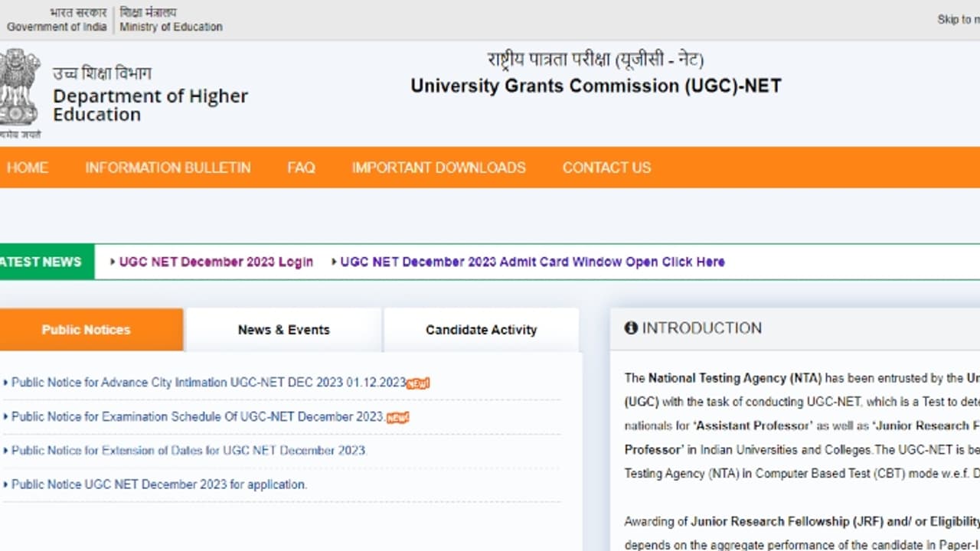This screenshot has width=980, height=551.
Task: Go to the FAQ page
Action: [x=301, y=168]
